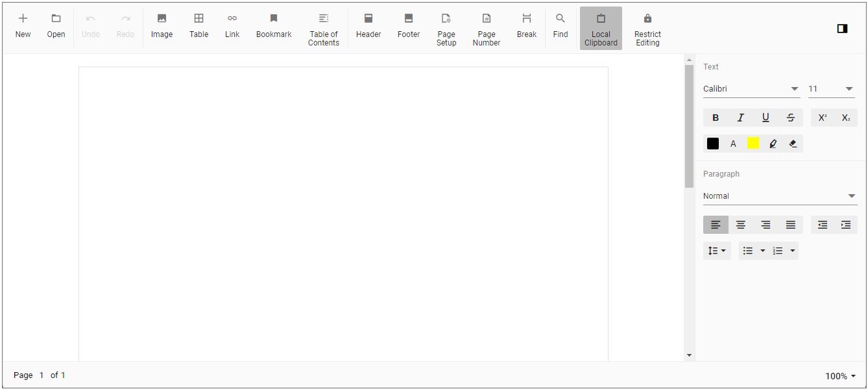Insert an Image from the toolbar

[x=162, y=27]
